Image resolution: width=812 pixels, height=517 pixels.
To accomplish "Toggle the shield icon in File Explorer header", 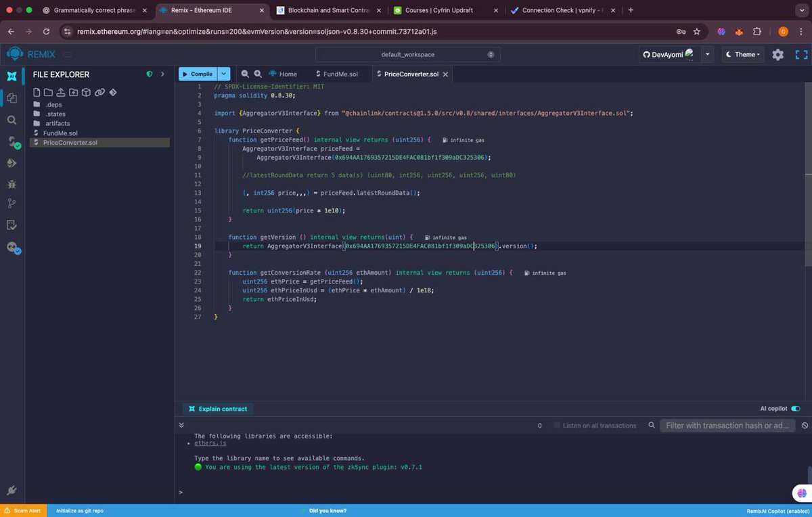I will point(149,74).
